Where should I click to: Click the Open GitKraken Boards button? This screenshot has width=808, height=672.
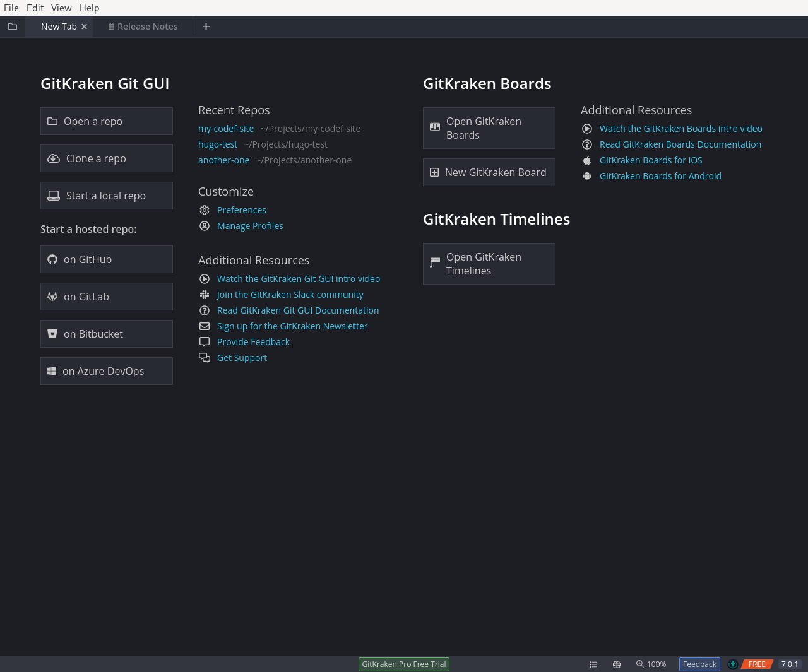489,128
